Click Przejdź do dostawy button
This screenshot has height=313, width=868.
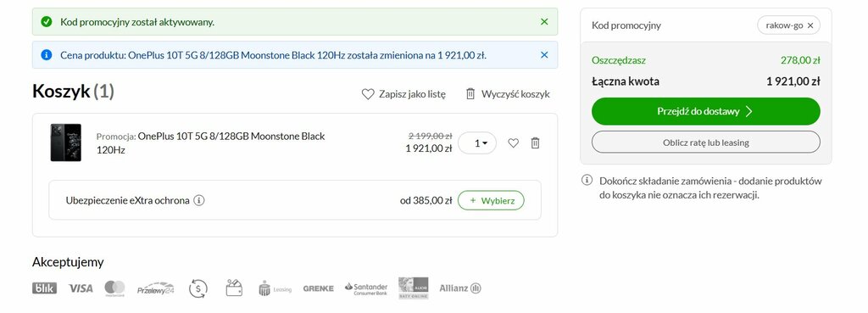[x=706, y=111]
